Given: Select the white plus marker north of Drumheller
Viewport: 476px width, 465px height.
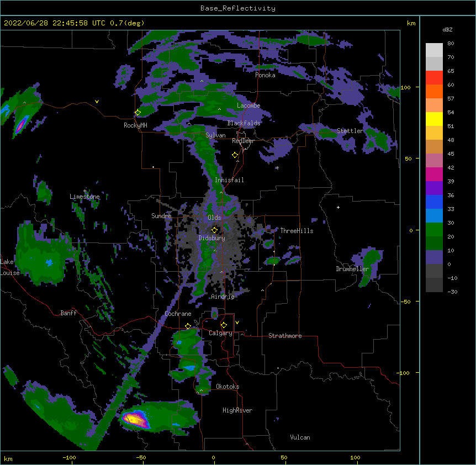Looking at the screenshot, I should tap(338, 207).
